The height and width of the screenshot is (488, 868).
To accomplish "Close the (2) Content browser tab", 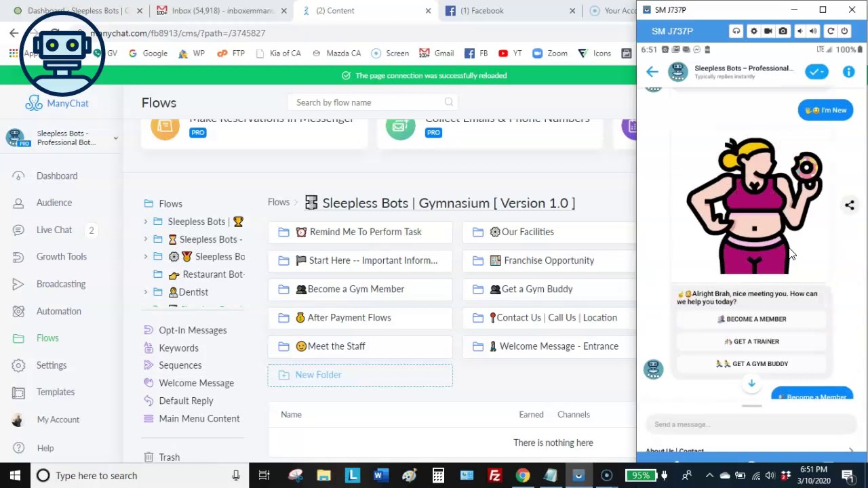I will [x=429, y=11].
